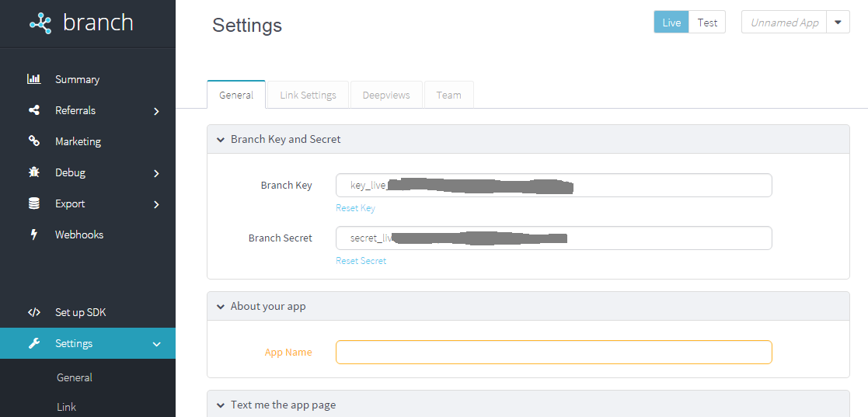Click the Referrals share icon
The width and height of the screenshot is (868, 417).
(x=33, y=110)
